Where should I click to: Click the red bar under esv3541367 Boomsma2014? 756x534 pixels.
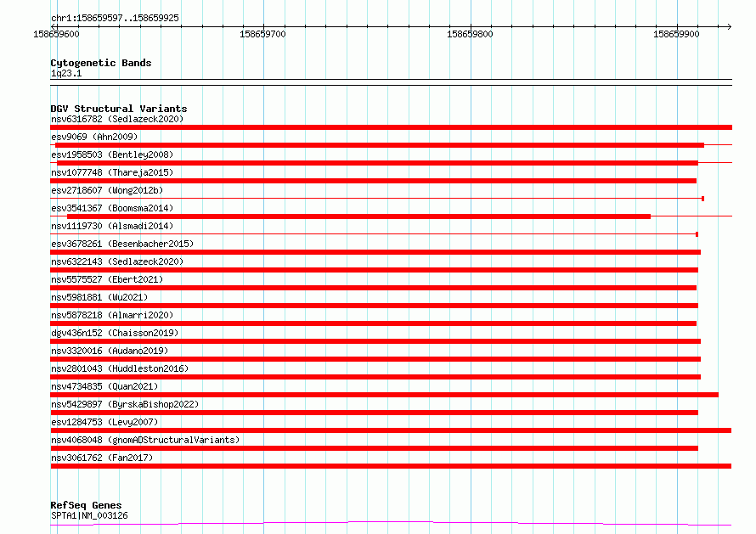coord(358,216)
